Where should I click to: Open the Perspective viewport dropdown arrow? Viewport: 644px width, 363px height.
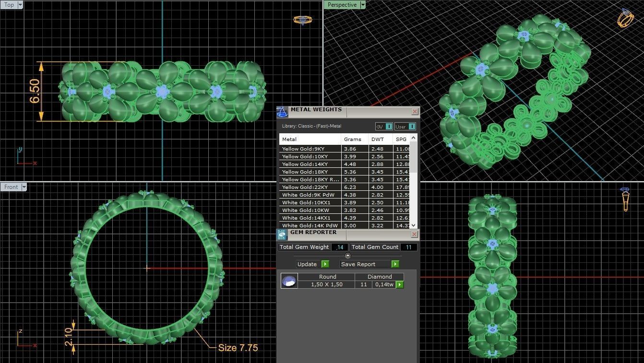pyautogui.click(x=363, y=5)
